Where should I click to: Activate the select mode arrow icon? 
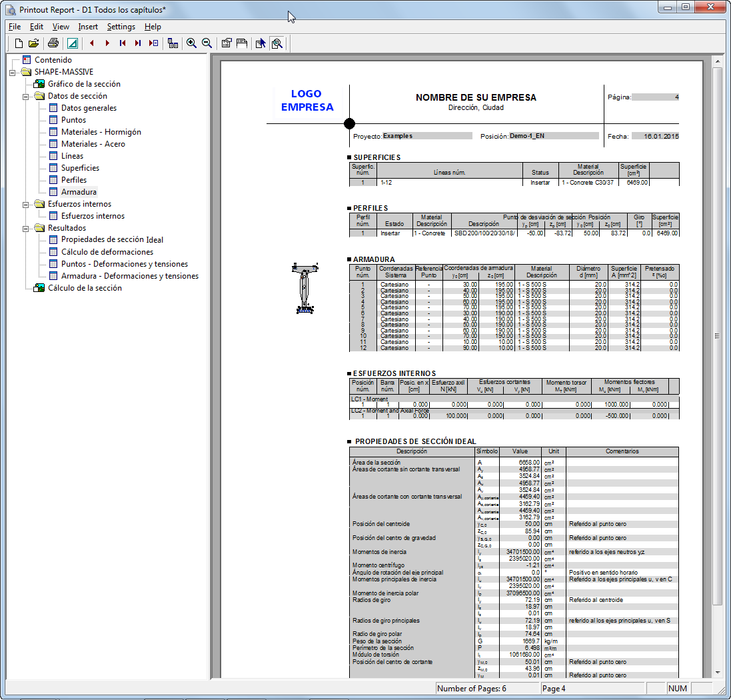[x=261, y=43]
